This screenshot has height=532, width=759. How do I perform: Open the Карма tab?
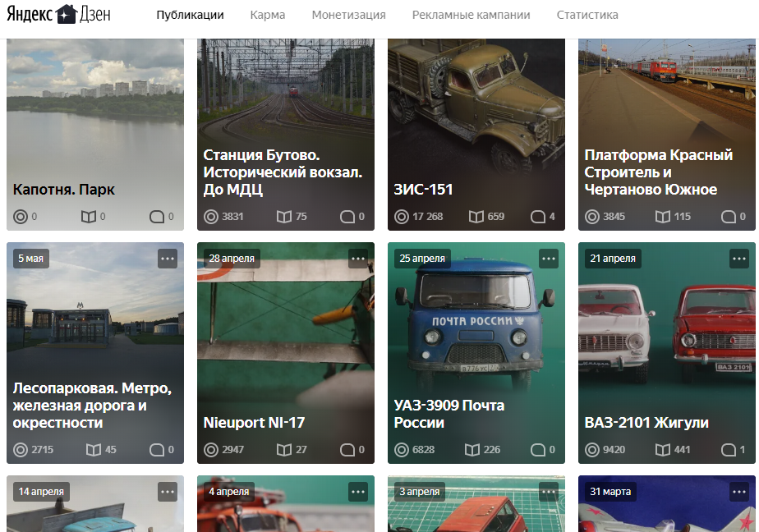point(267,15)
